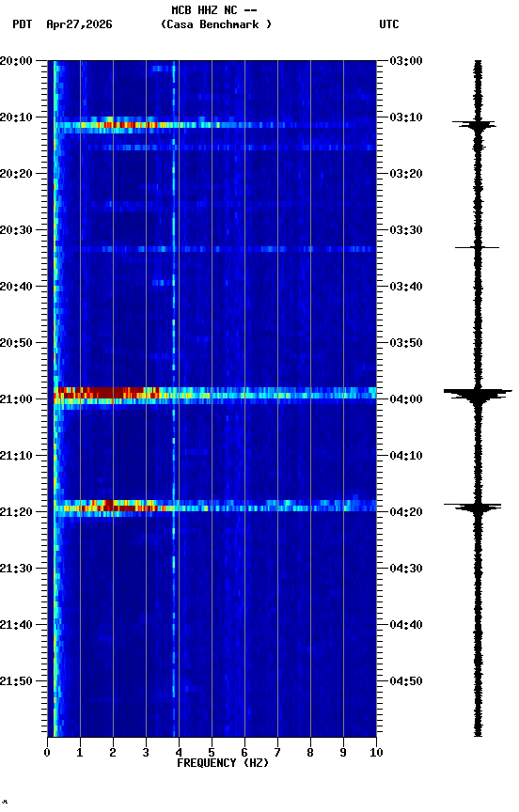
Task: Click the 03:00 UTC time label
Action: point(406,61)
